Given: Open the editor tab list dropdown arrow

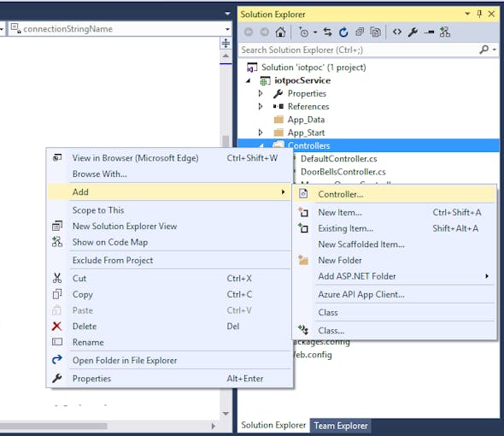Looking at the screenshot, I should (x=227, y=14).
